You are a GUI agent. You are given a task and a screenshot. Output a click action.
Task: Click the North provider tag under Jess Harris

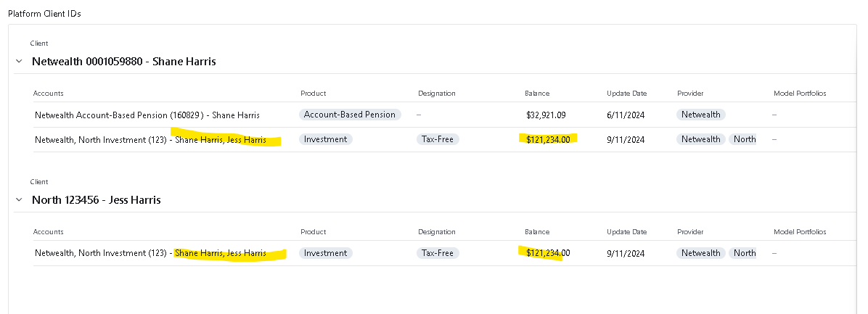744,253
